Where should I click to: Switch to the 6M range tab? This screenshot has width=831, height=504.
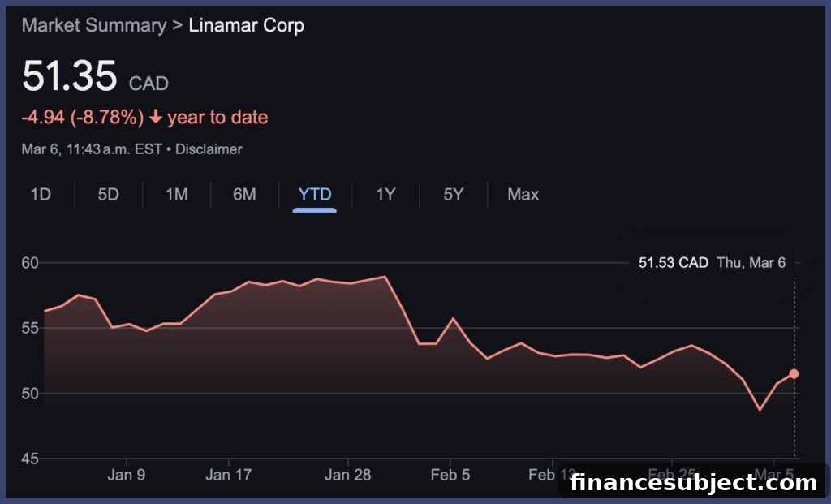pos(244,195)
